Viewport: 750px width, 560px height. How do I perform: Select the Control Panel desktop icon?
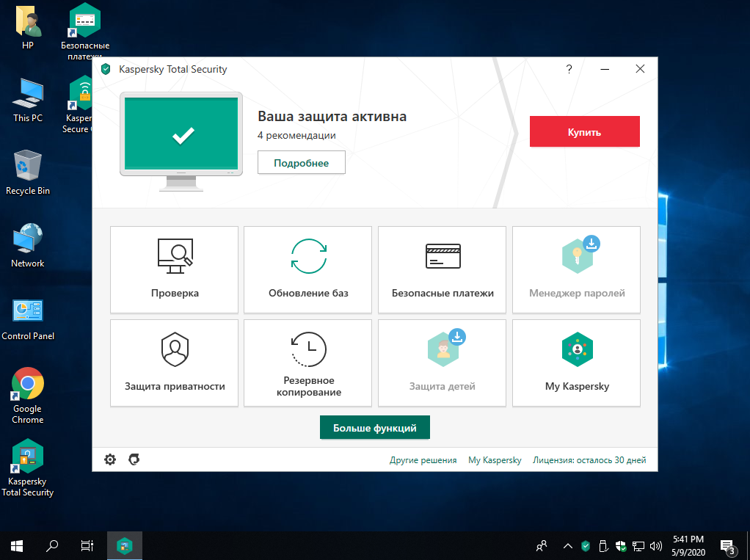pyautogui.click(x=28, y=319)
